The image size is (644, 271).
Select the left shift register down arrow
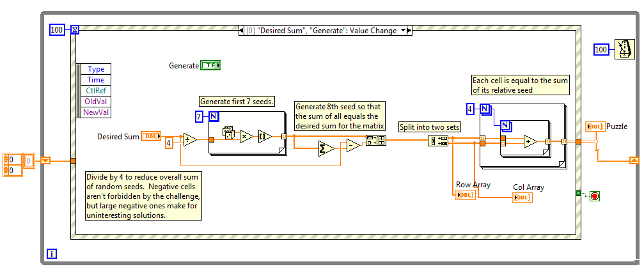[x=45, y=160]
